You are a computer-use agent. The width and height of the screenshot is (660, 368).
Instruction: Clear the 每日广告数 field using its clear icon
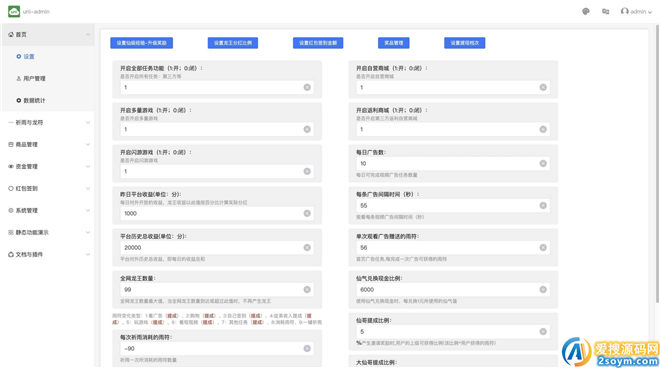(543, 163)
